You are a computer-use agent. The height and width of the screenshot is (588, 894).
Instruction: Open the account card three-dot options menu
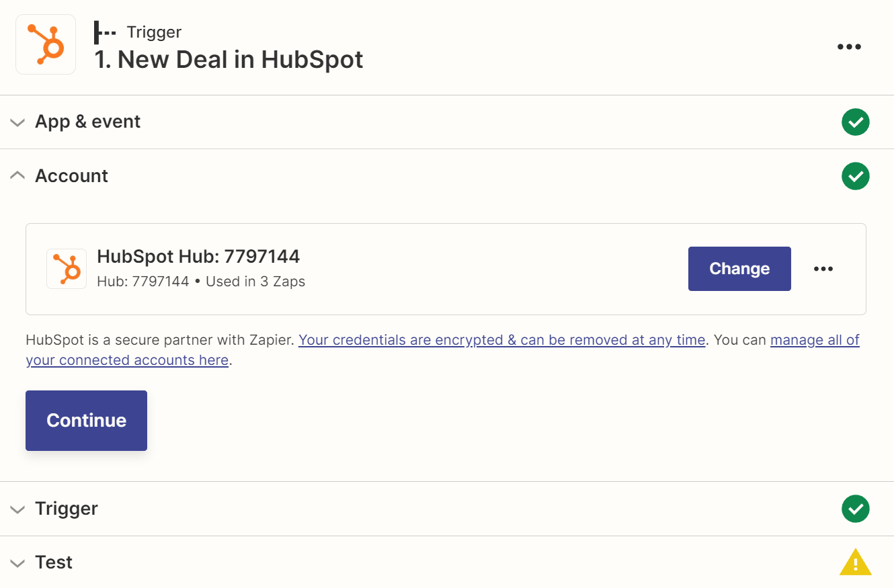823,269
